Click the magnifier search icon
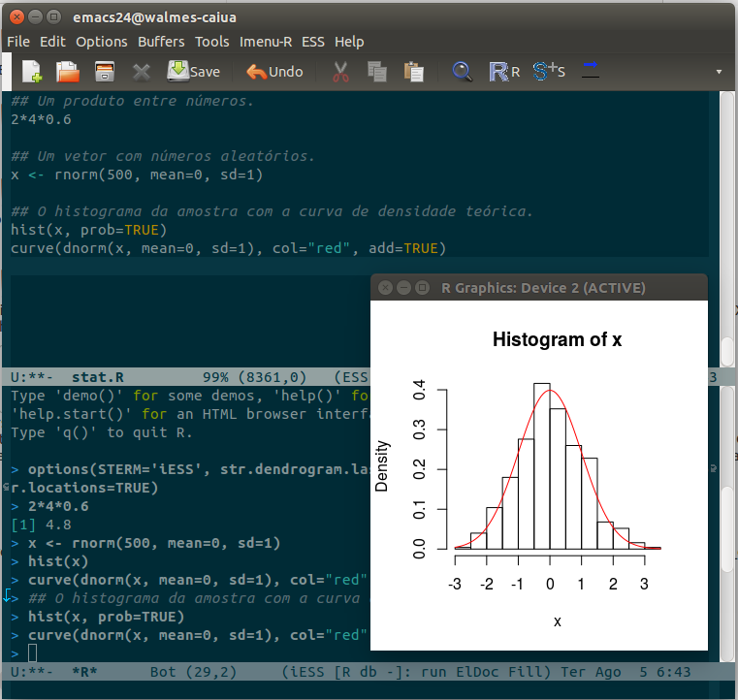The image size is (738, 700). (x=463, y=71)
